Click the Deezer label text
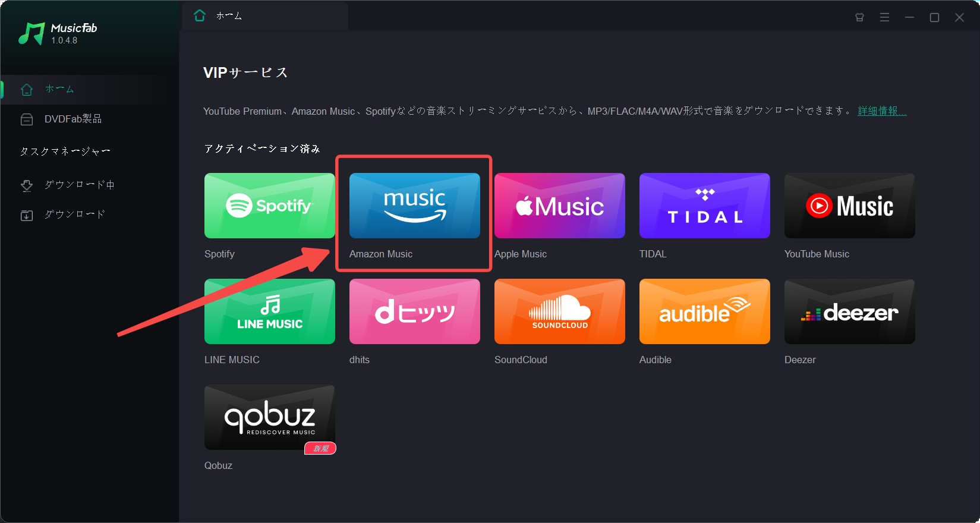This screenshot has width=980, height=523. 800,360
